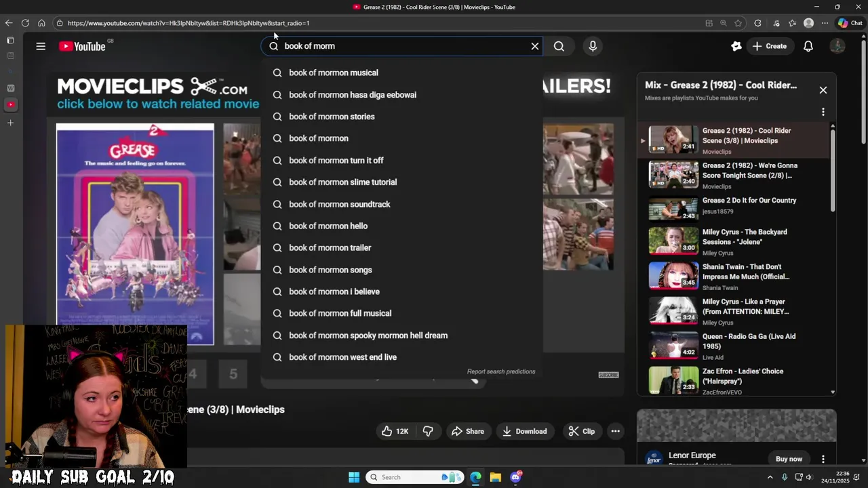Image resolution: width=868 pixels, height=488 pixels.
Task: Click the Windows taskbar Search box
Action: click(x=414, y=477)
